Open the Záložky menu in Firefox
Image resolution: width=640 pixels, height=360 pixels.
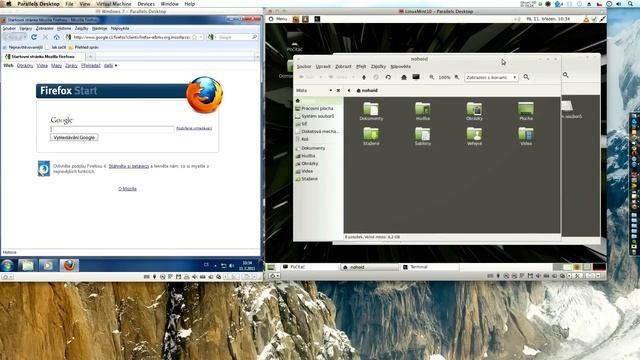[x=81, y=29]
